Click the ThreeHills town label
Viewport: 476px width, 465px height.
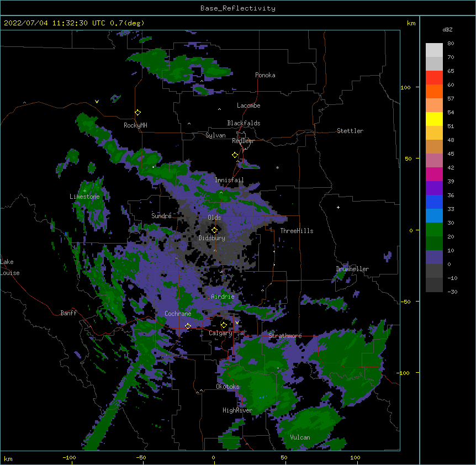click(x=297, y=231)
